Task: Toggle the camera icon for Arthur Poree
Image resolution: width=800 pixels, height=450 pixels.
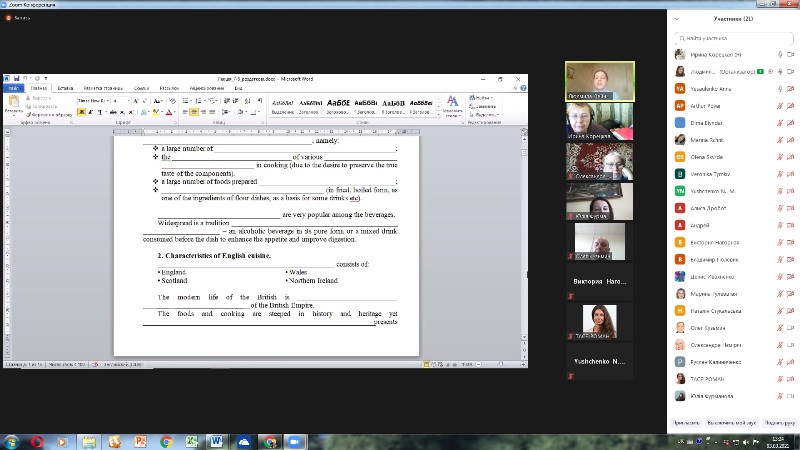Action: point(791,105)
